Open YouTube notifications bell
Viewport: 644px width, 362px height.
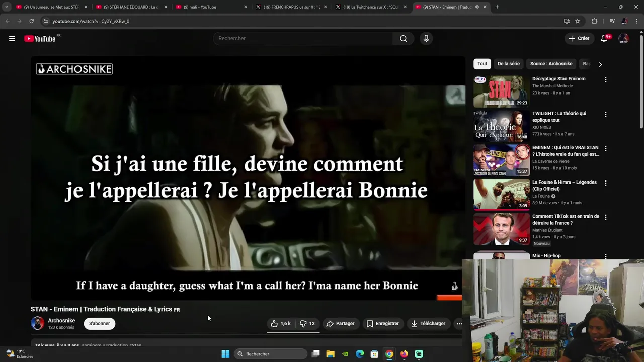click(604, 39)
